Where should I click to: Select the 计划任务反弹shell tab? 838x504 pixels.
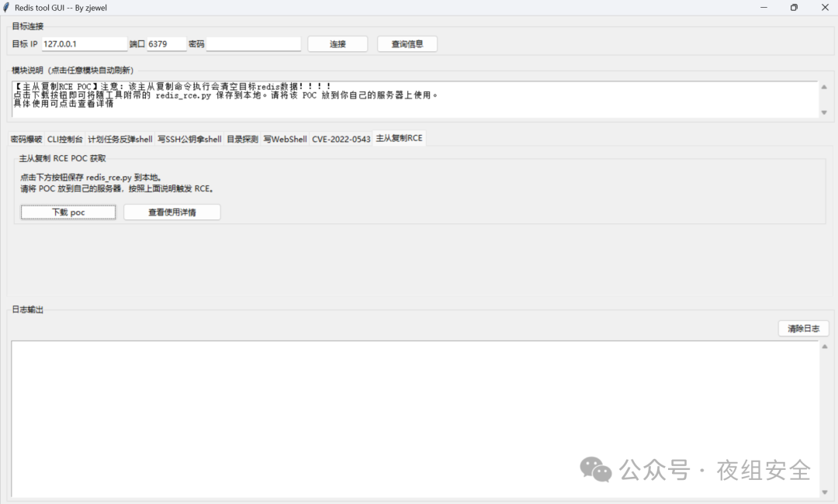[120, 140]
